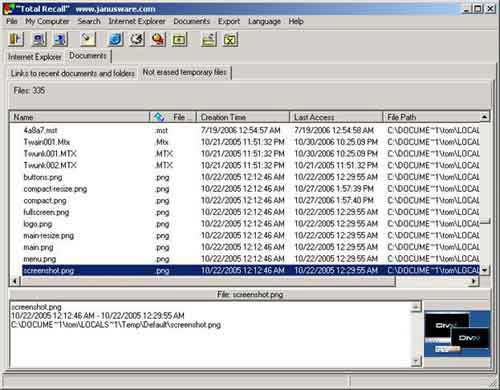
Task: Click the eraser toolbar icon
Action: (x=88, y=39)
